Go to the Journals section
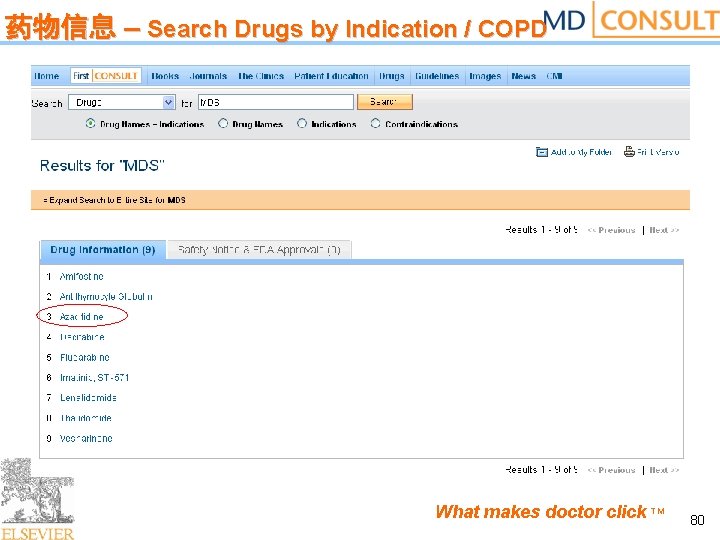720x540 pixels. click(x=208, y=76)
